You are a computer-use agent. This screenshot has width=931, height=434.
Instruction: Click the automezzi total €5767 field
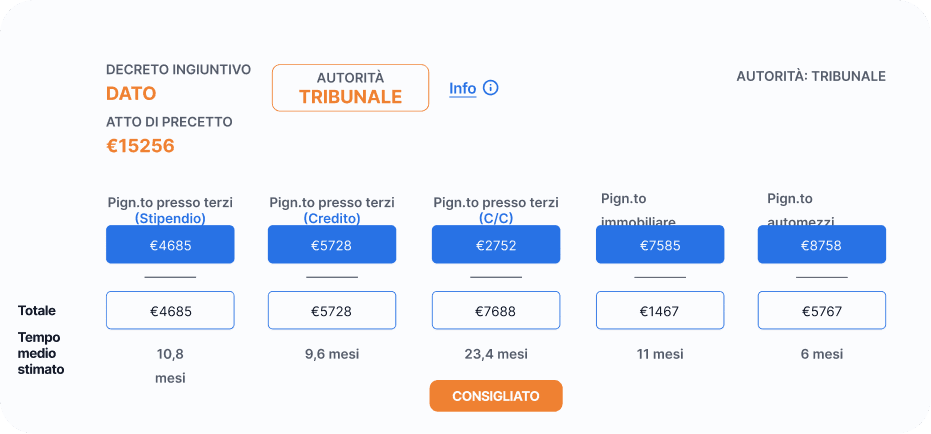(822, 311)
